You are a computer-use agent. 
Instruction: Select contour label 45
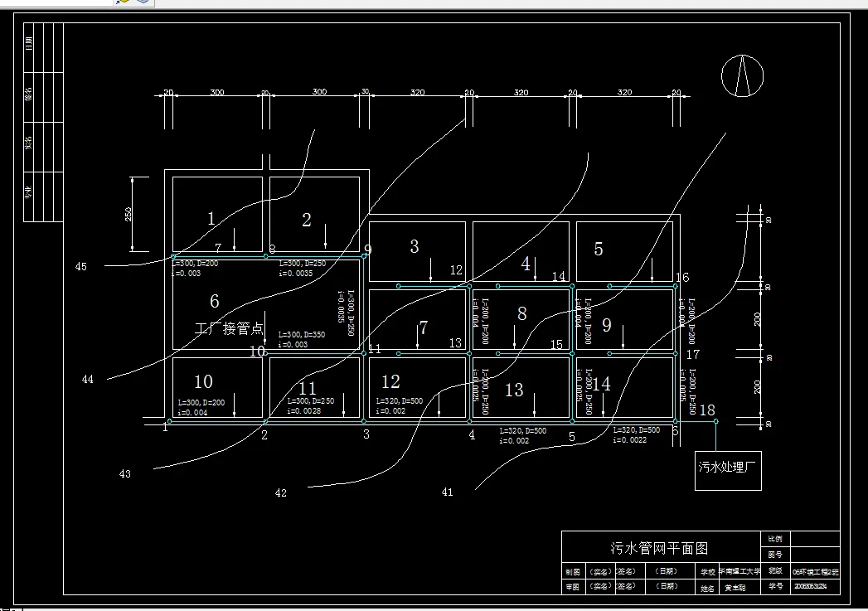[80, 267]
